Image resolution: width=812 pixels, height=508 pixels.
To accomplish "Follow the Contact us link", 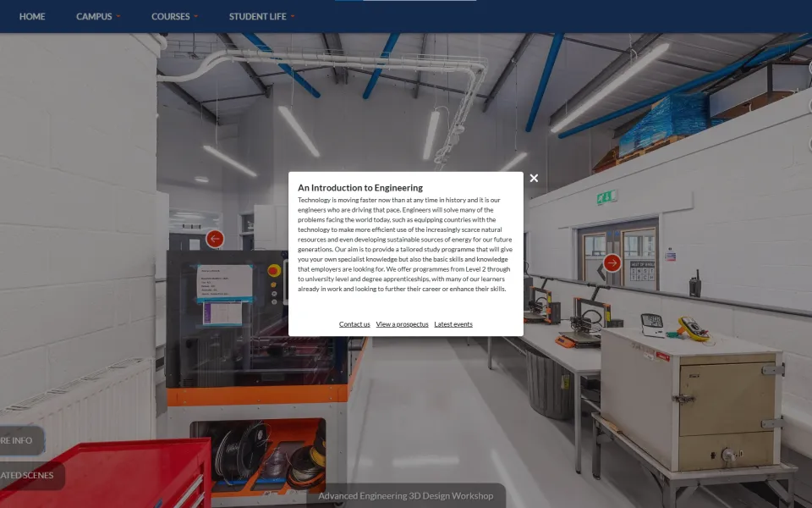I will click(354, 324).
